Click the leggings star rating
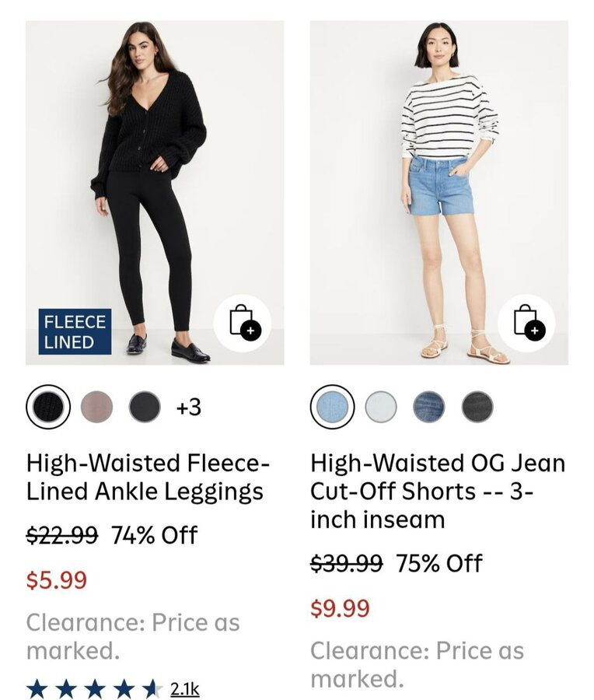594x700 pixels. (x=93, y=688)
